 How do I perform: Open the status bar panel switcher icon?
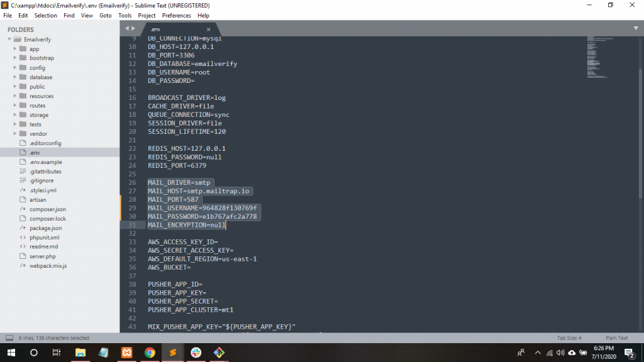coord(9,337)
